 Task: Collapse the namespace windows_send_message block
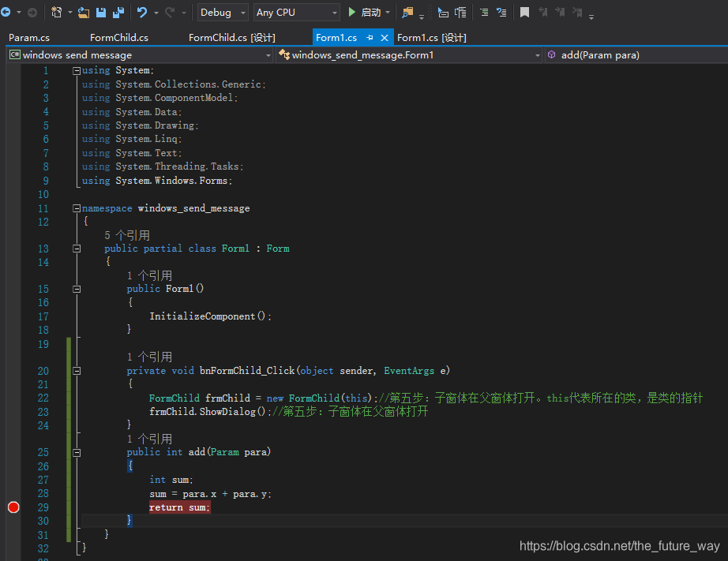[77, 208]
